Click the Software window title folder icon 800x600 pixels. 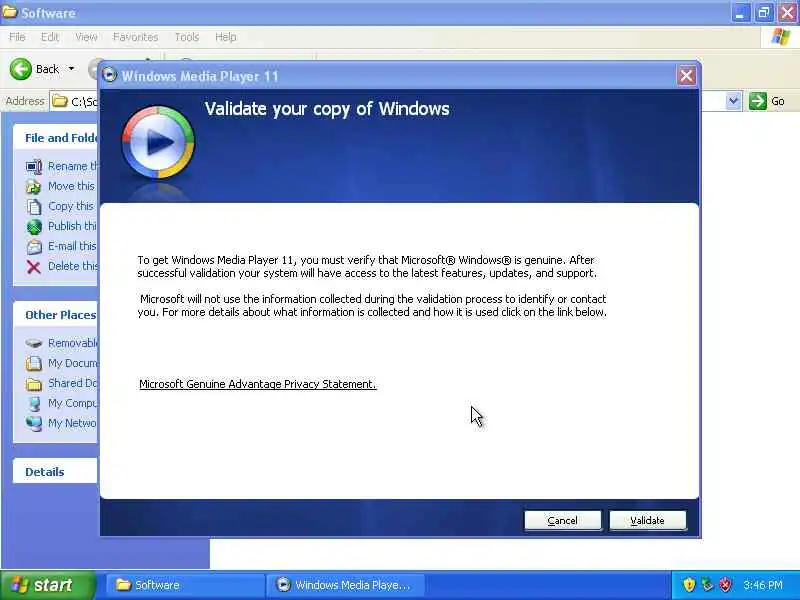pos(9,12)
